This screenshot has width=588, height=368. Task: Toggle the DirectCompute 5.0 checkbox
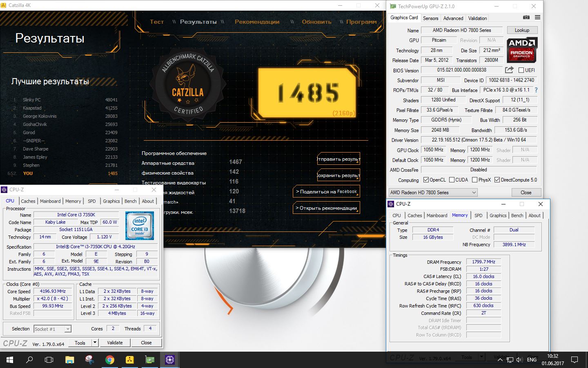[497, 180]
